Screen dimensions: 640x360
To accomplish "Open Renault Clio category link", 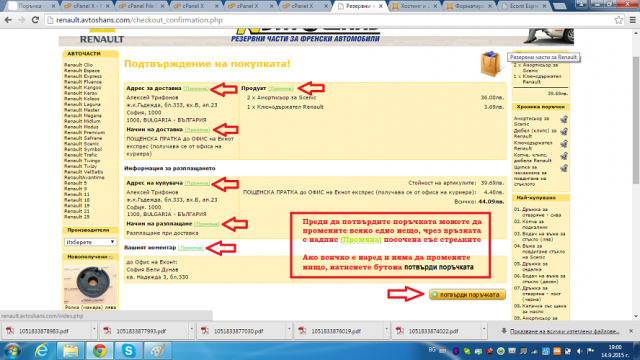I will (x=78, y=65).
